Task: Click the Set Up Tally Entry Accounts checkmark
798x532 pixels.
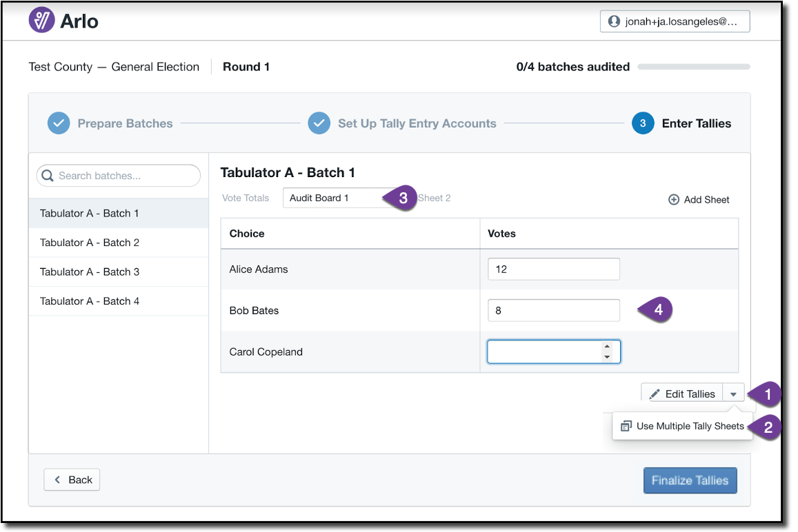Action: coord(319,123)
